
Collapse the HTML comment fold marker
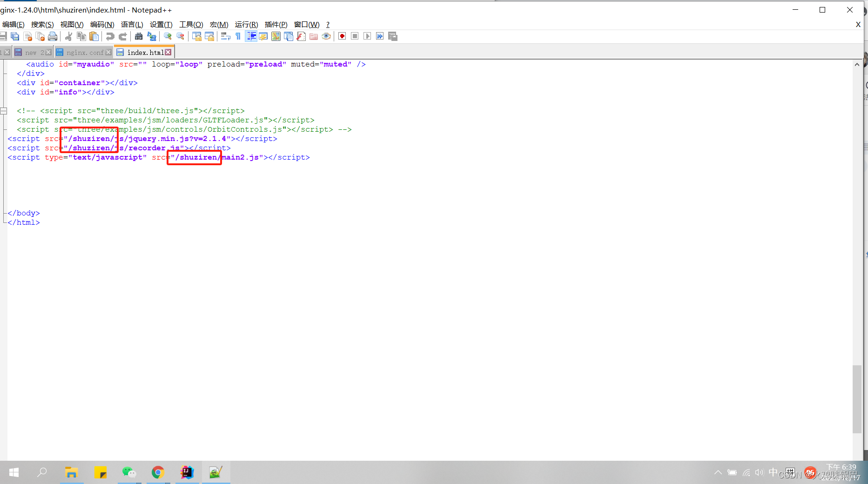[4, 111]
